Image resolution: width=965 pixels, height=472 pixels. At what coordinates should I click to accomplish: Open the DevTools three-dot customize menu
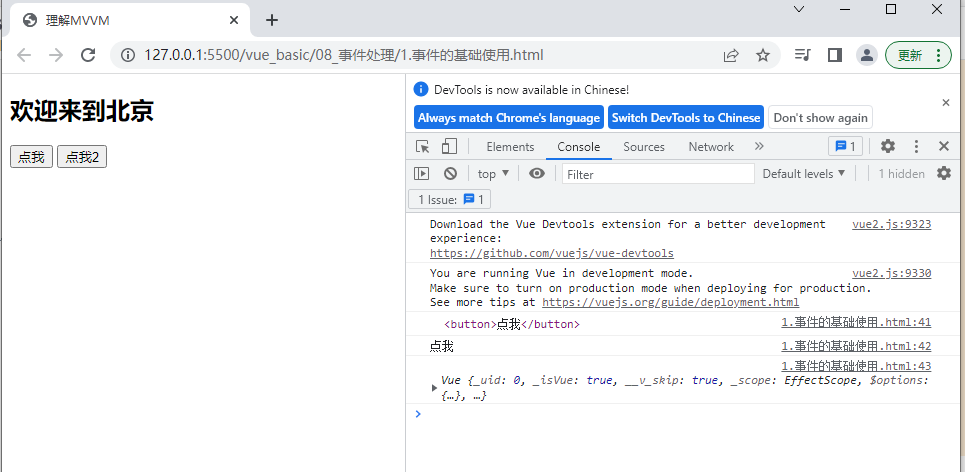coord(916,147)
